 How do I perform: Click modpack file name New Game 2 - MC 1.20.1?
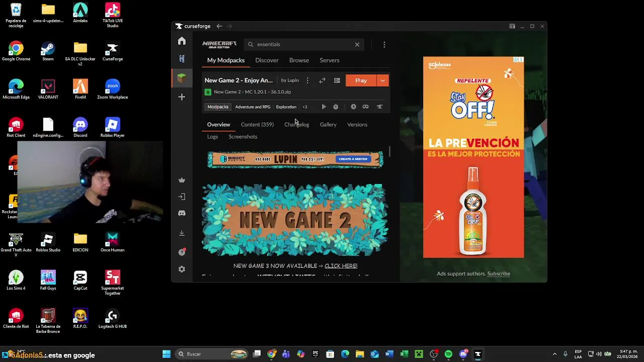pos(252,92)
